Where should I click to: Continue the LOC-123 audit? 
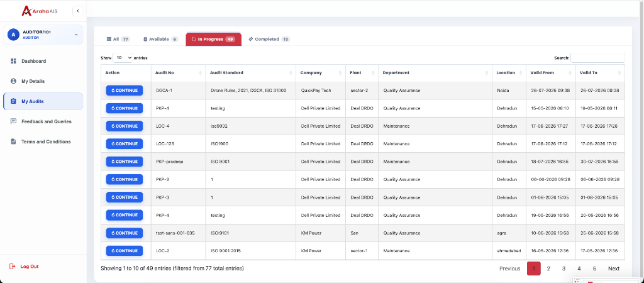[x=125, y=144]
